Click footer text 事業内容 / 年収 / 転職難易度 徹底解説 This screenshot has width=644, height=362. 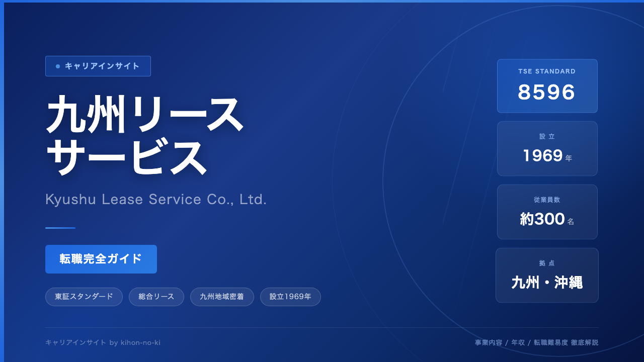[537, 342]
